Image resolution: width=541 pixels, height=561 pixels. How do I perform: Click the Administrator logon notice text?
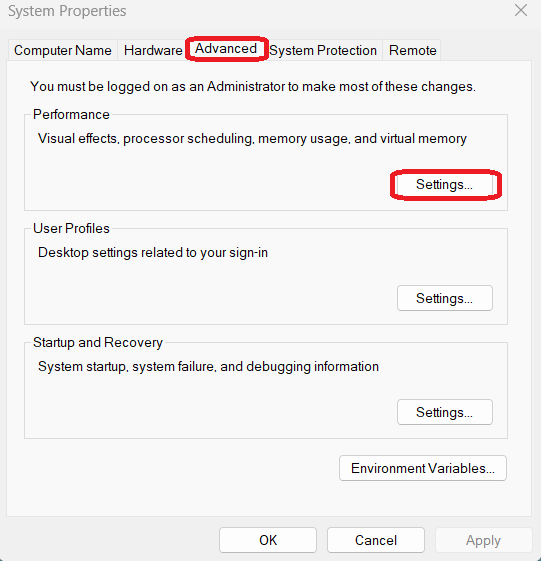tap(253, 87)
